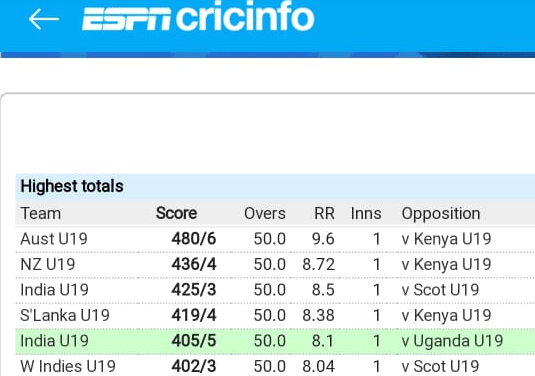Screen dimensions: 535x376
Task: Sort table by Score column header
Action: pos(176,214)
